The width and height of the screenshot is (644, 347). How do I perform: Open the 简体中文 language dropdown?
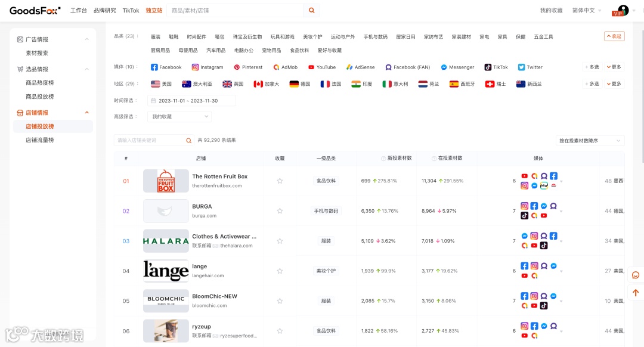tap(587, 11)
